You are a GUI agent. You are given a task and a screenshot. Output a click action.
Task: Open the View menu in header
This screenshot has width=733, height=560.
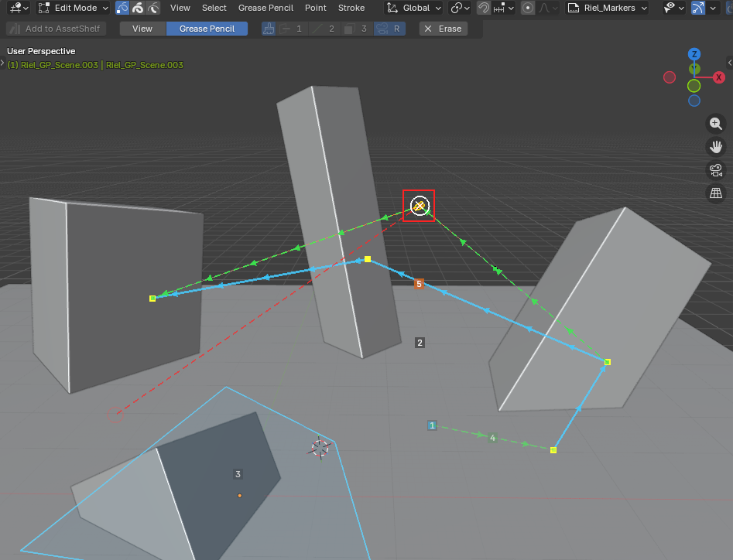[x=180, y=8]
